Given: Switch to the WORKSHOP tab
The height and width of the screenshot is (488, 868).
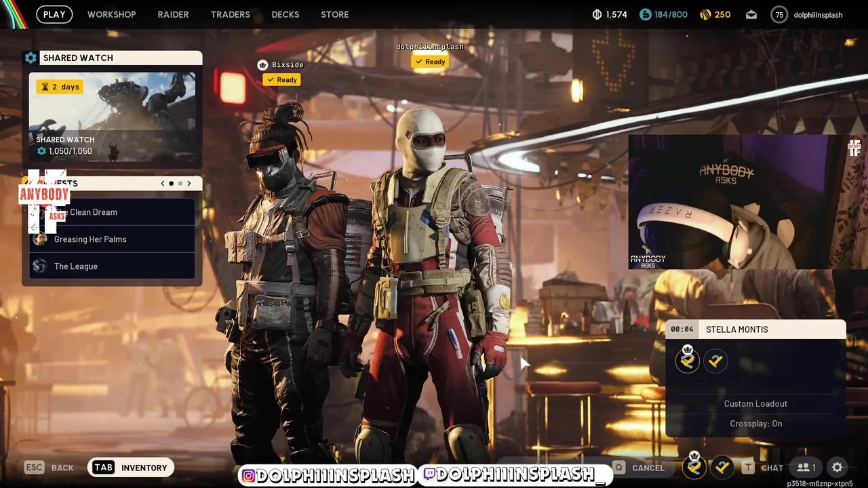Looking at the screenshot, I should (x=111, y=14).
